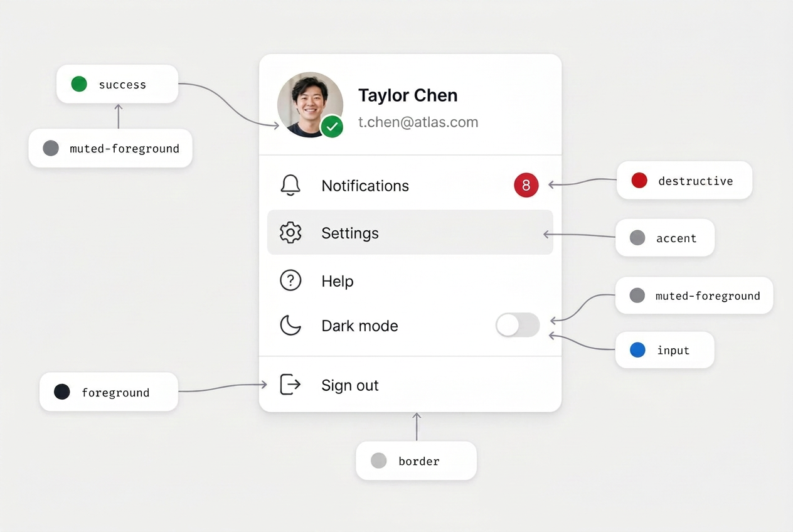
Task: Choose the Sign out menu entry
Action: point(410,385)
